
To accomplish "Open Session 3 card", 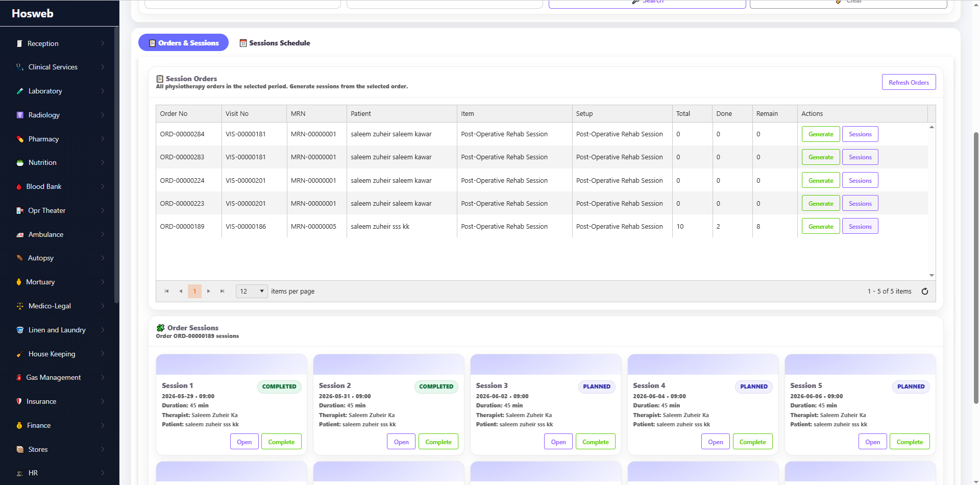I will pos(558,442).
